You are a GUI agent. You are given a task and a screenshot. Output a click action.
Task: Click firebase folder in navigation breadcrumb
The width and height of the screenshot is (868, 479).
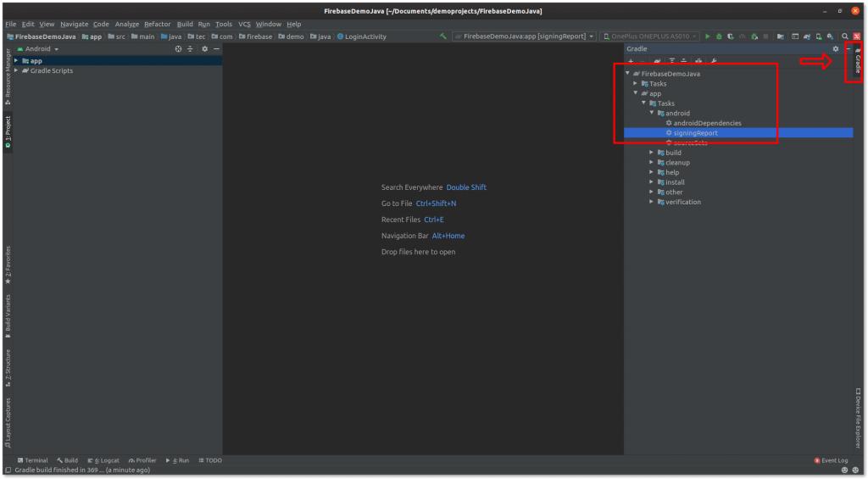point(256,36)
